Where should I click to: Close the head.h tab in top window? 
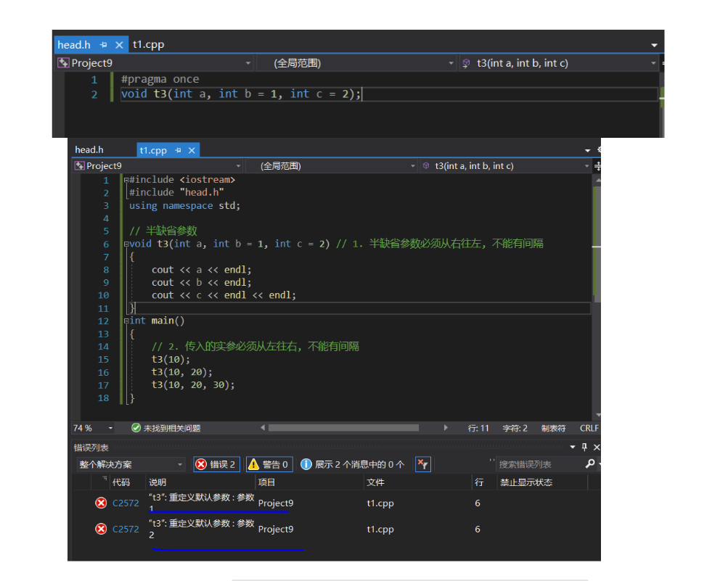point(119,45)
